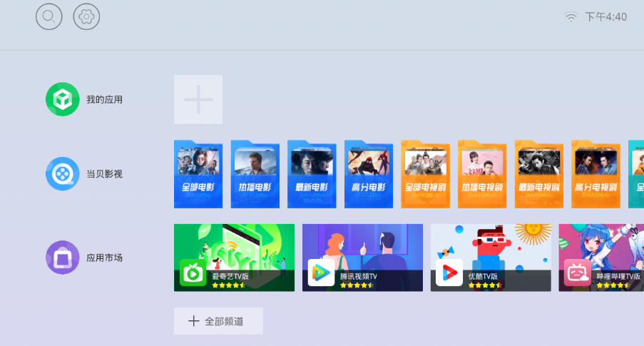Click the 应用市场 label
Viewport: 644px width, 346px height.
(x=104, y=258)
